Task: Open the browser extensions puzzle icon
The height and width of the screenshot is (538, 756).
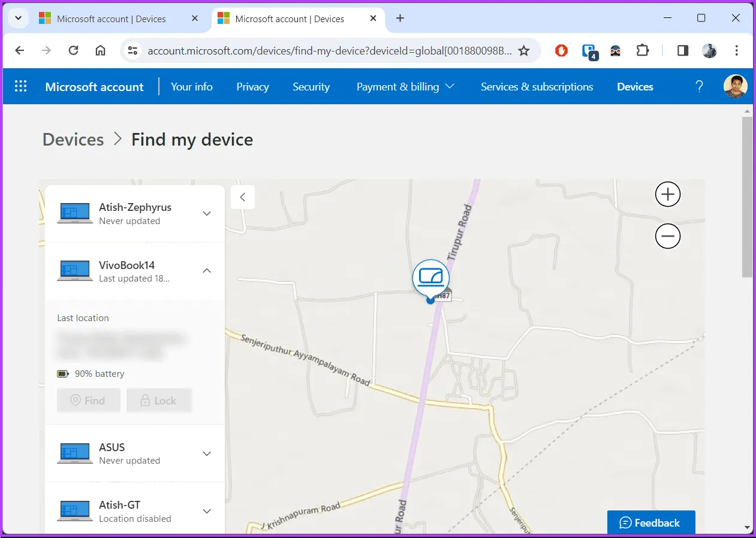Action: point(642,51)
